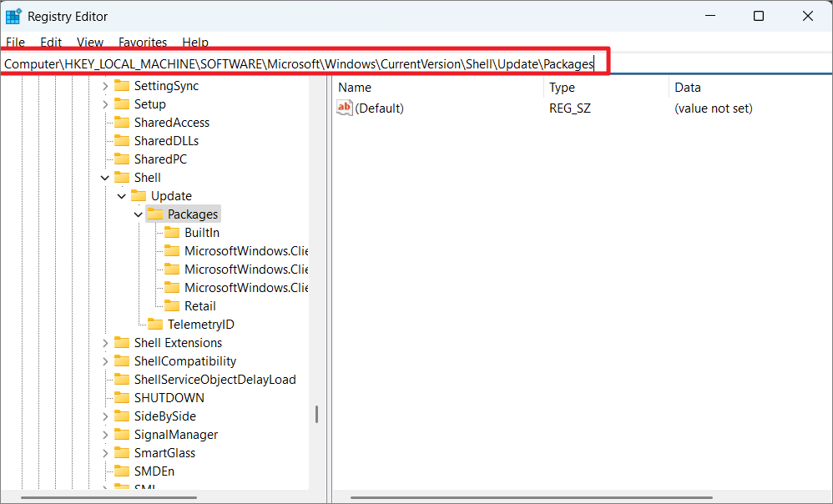Open the View menu
Viewport: 833px width, 504px height.
90,42
